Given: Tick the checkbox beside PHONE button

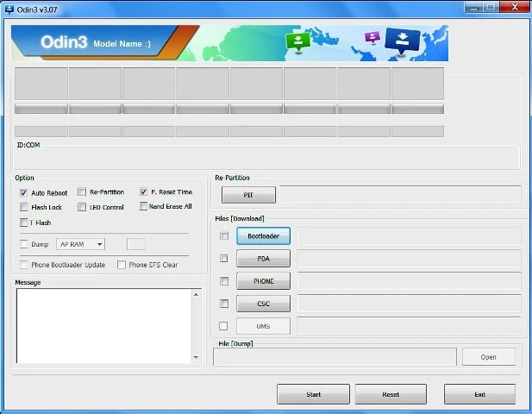Looking at the screenshot, I should 224,280.
